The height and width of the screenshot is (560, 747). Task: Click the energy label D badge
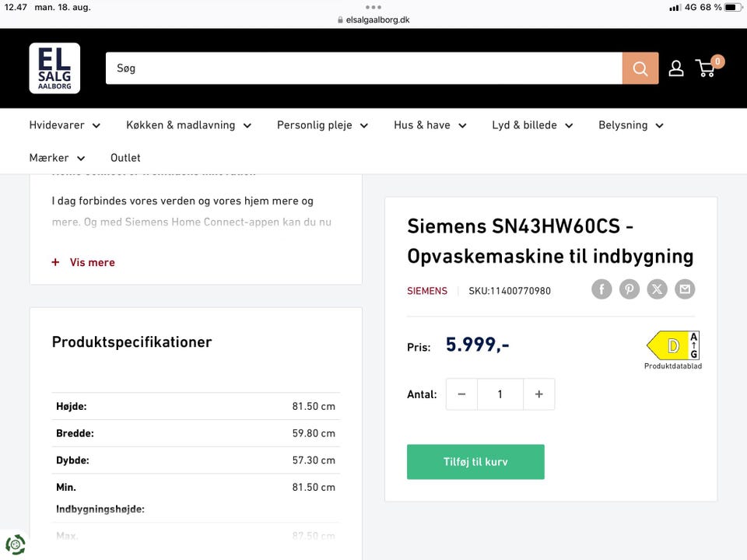pos(672,345)
